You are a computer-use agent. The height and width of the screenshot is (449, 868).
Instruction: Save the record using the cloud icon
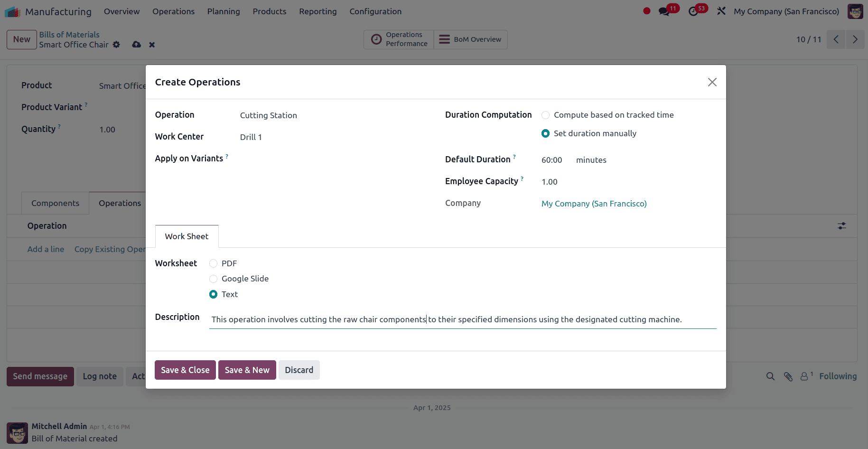136,45
